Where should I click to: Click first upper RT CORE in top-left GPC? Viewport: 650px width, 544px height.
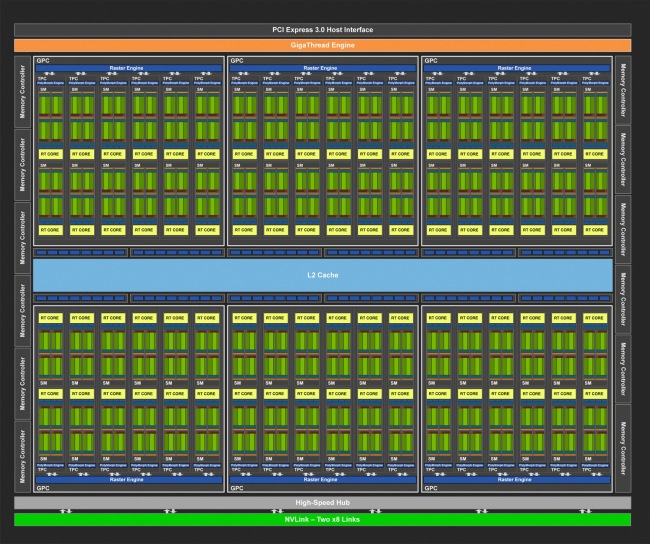(51, 154)
